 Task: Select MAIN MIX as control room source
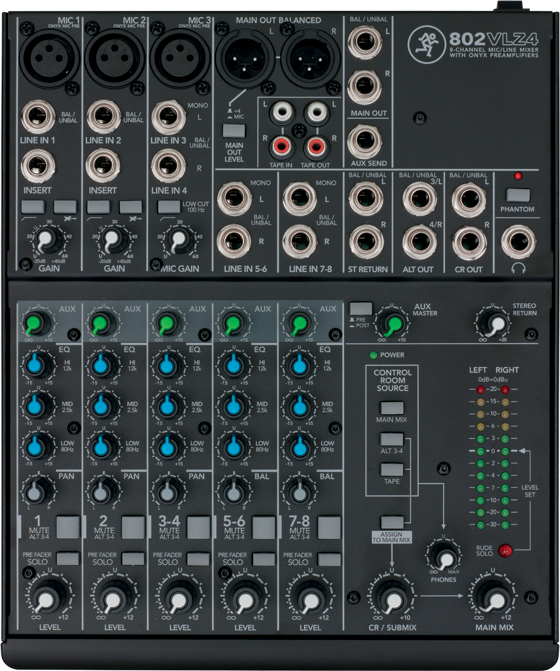[x=392, y=408]
